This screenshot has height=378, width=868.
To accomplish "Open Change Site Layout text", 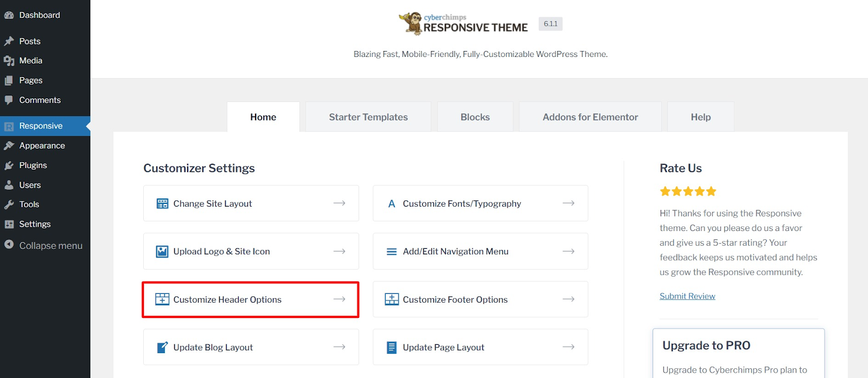I will [x=213, y=204].
